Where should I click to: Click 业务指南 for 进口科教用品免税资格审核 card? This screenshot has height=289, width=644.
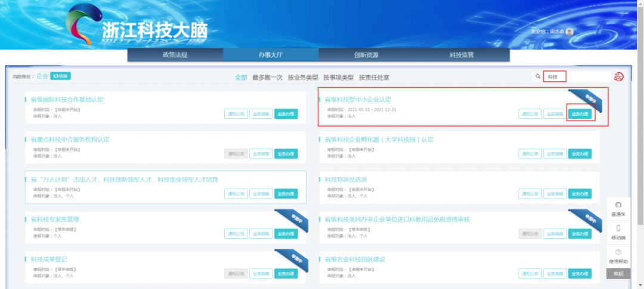[555, 233]
